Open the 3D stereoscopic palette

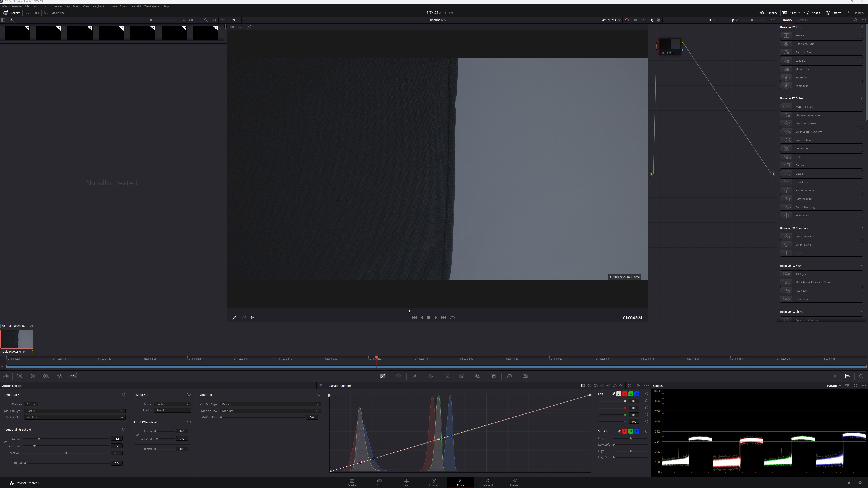click(525, 376)
